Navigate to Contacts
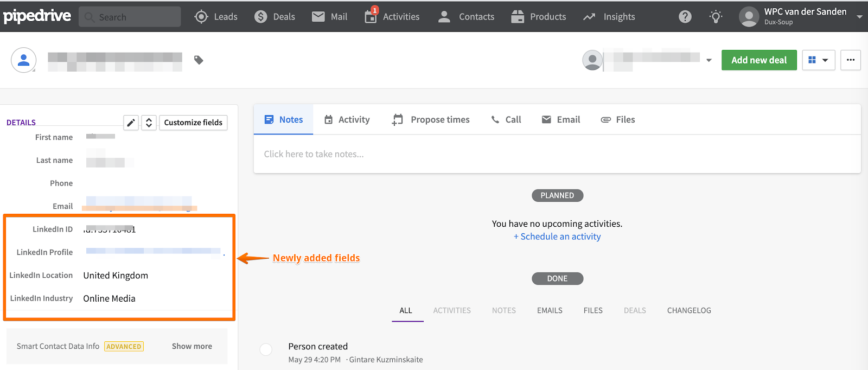The height and width of the screenshot is (370, 868). [x=466, y=17]
